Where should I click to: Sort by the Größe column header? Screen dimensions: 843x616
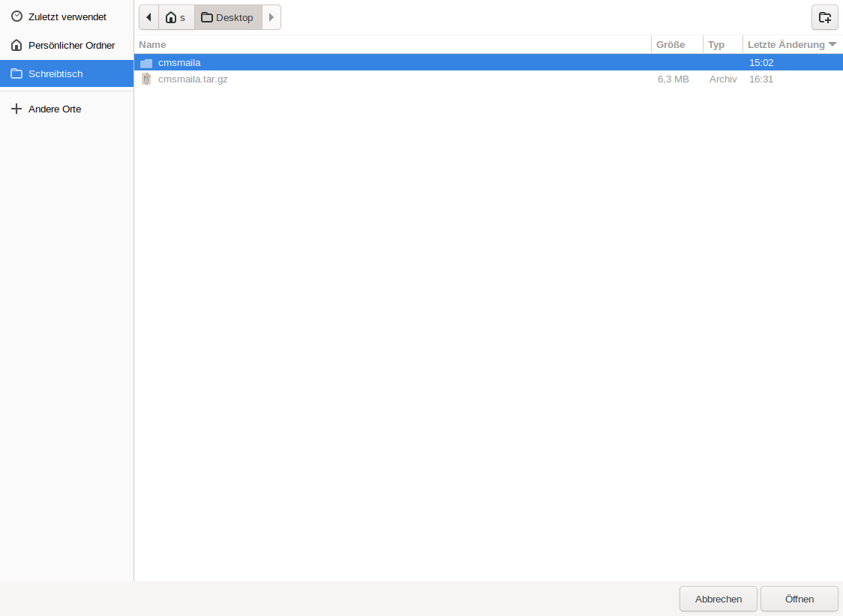pyautogui.click(x=670, y=45)
